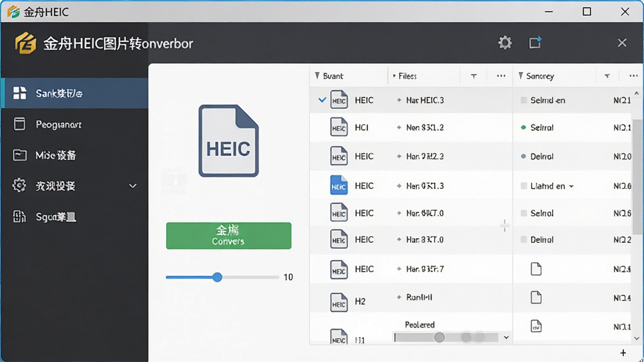Select the Nar HEIC.3 file name

[425, 100]
